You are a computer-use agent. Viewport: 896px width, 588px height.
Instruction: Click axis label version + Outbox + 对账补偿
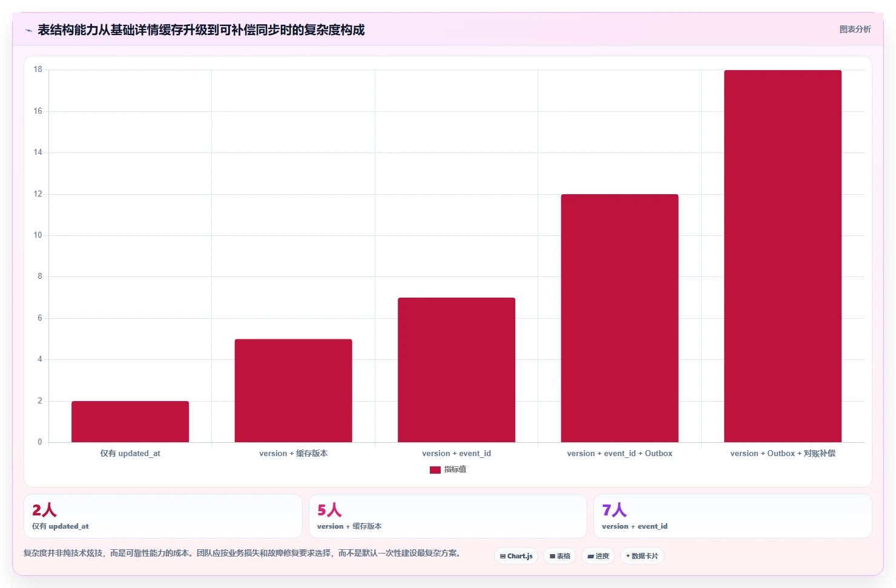(x=783, y=453)
